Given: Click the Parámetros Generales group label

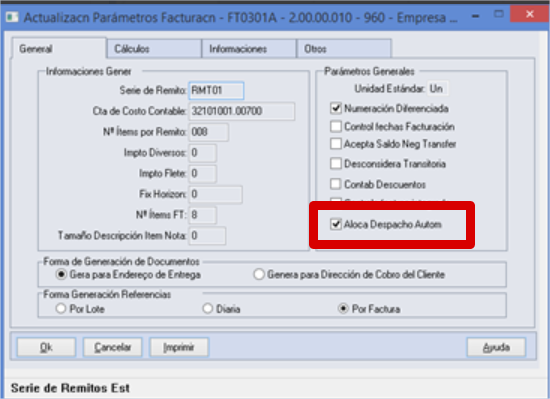Looking at the screenshot, I should 369,71.
